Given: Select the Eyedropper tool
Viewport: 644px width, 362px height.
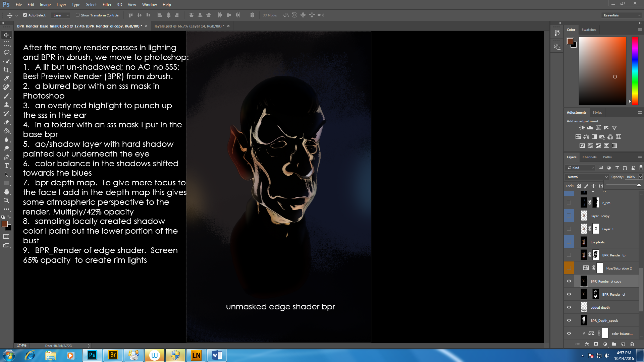Looking at the screenshot, I should pos(6,78).
